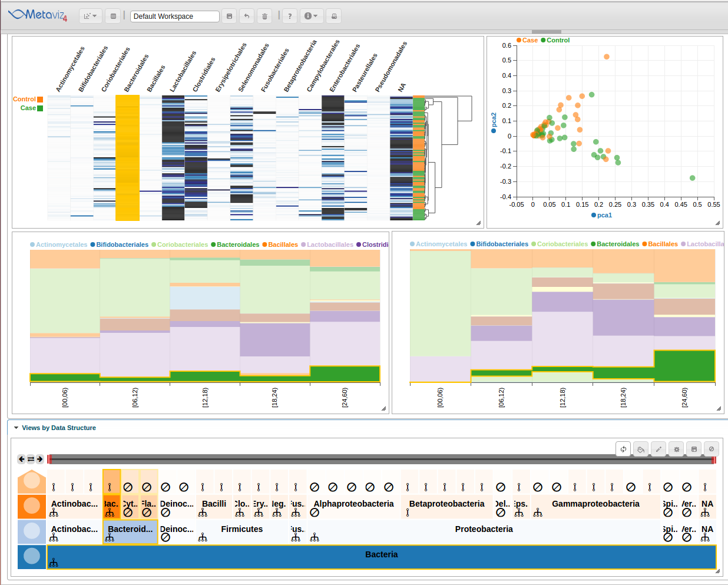This screenshot has height=585, width=728.
Task: Open help with the question mark button
Action: tap(289, 16)
